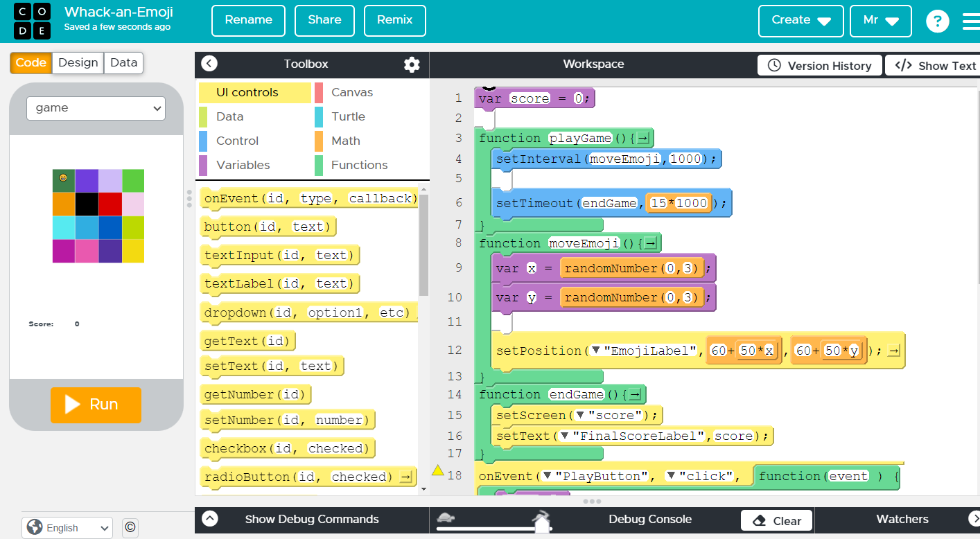This screenshot has width=980, height=539.
Task: Select UI controls toolbox category
Action: 254,92
